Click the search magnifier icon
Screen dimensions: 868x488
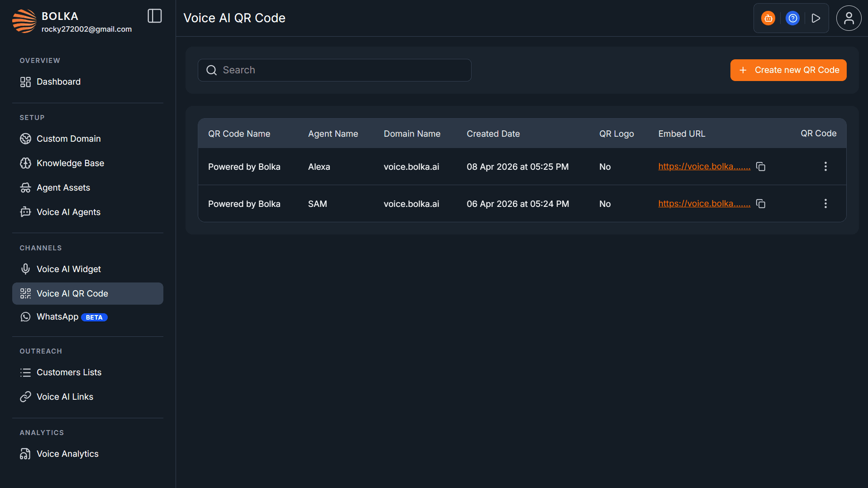click(x=211, y=70)
